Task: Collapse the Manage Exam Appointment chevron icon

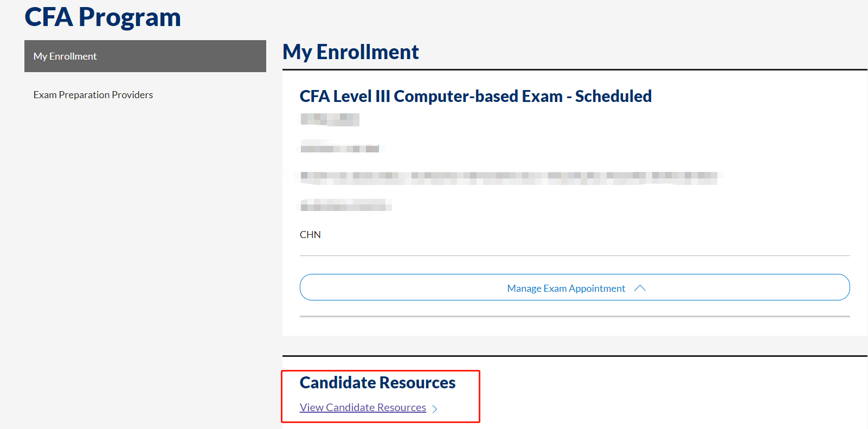Action: (x=640, y=288)
